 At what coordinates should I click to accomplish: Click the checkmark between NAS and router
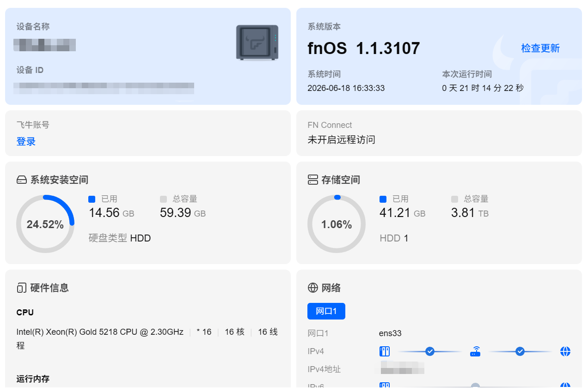tap(430, 351)
